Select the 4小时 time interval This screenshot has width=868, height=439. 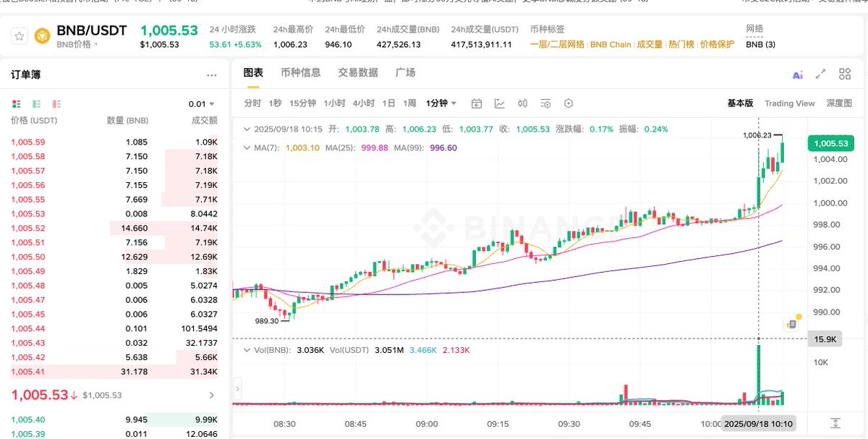(x=364, y=103)
